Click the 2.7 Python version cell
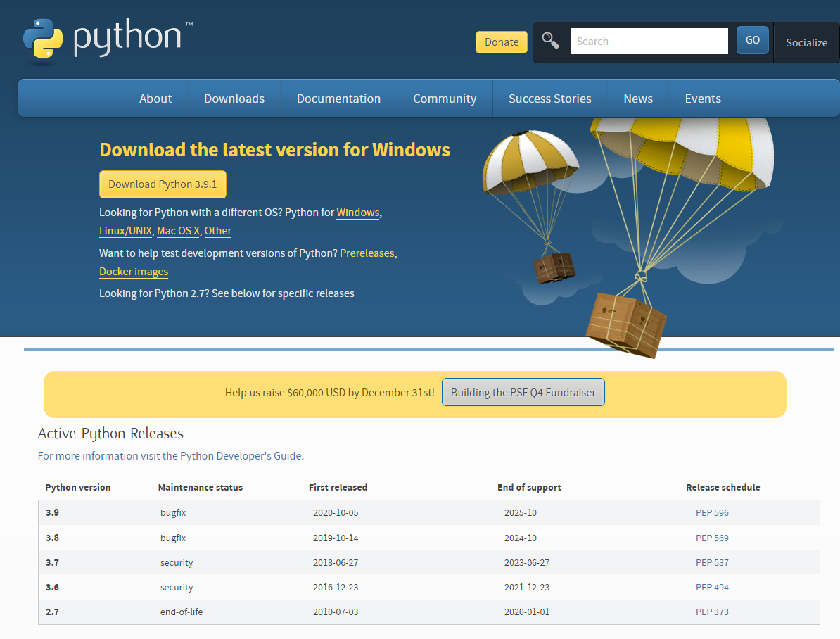This screenshot has height=639, width=840. click(x=53, y=612)
